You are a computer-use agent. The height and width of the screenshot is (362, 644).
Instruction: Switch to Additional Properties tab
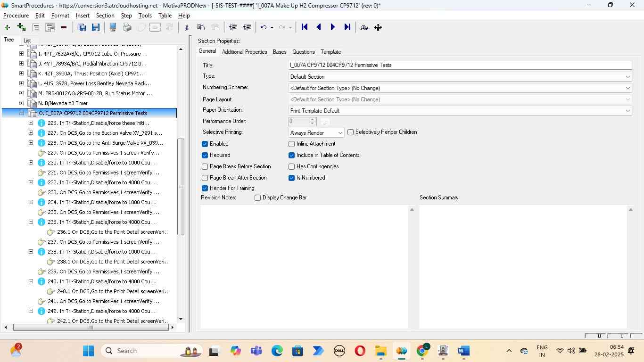click(x=244, y=52)
